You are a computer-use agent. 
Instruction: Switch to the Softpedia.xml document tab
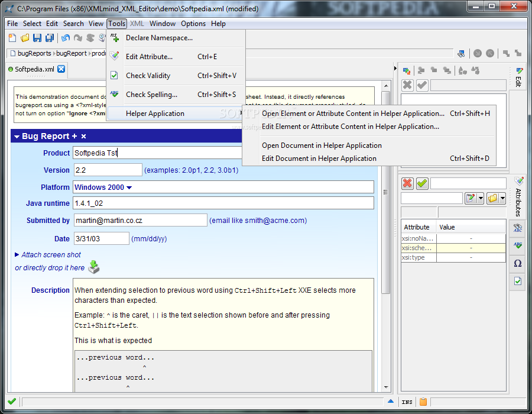[34, 69]
